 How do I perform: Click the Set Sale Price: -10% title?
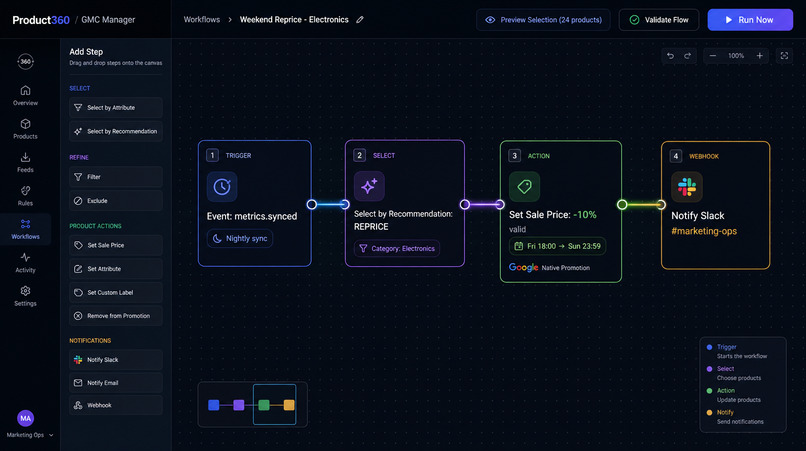[x=553, y=215]
